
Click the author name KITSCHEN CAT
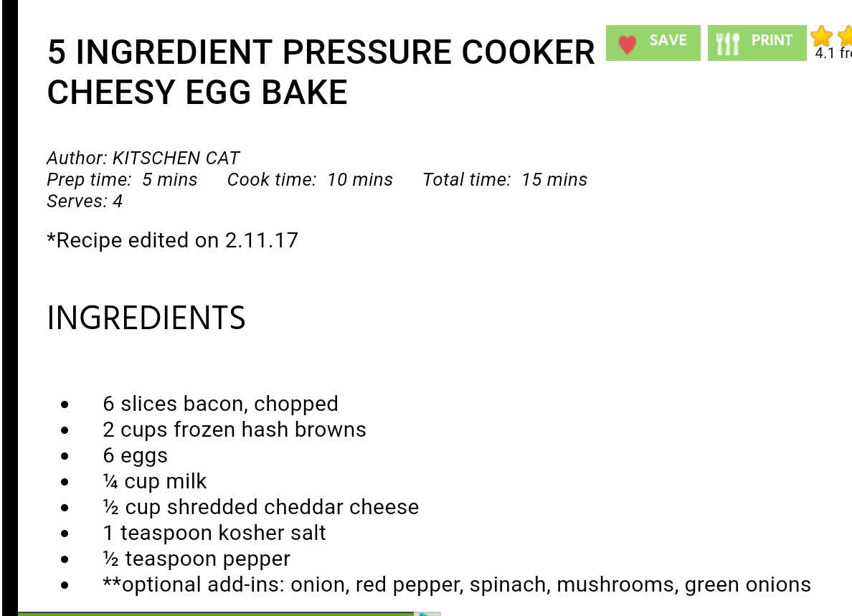click(x=176, y=158)
